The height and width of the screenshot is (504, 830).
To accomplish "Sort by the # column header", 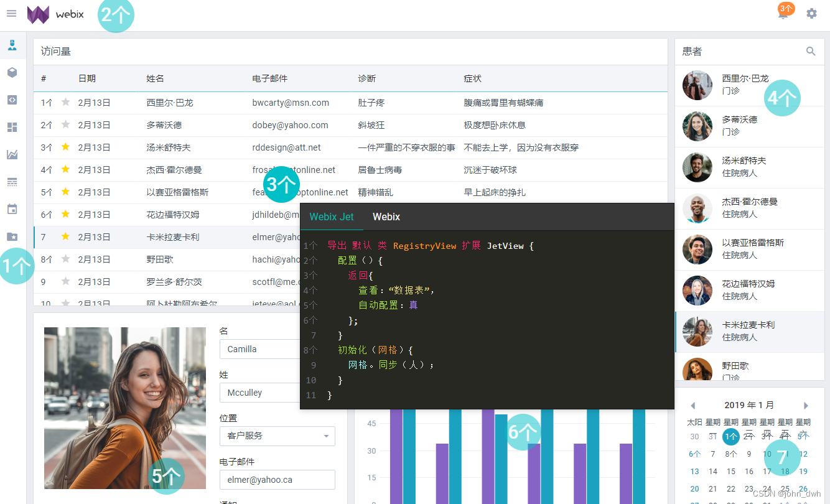I will click(44, 78).
